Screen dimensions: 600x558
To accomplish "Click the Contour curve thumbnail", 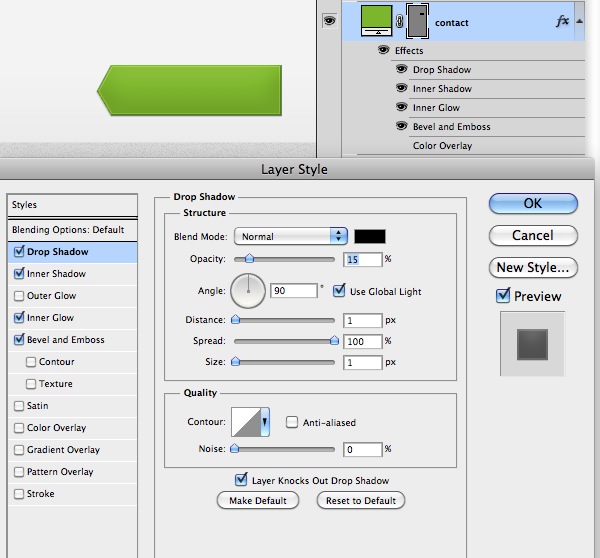I will pyautogui.click(x=246, y=422).
